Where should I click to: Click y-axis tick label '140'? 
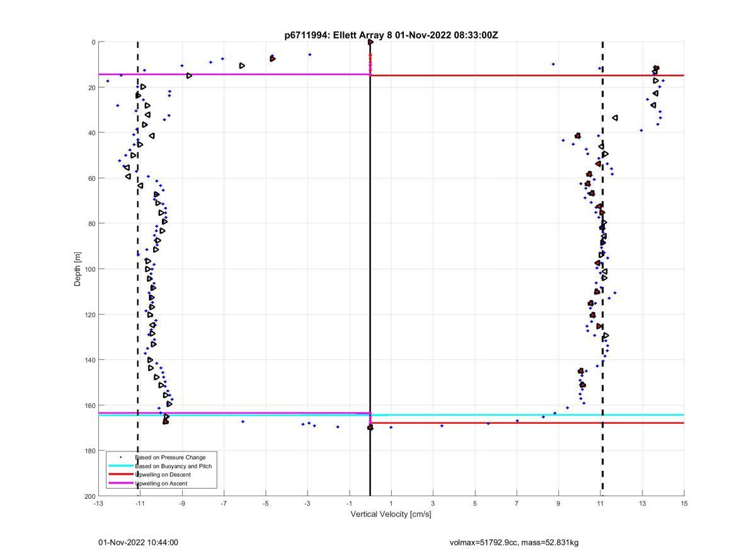(x=89, y=360)
